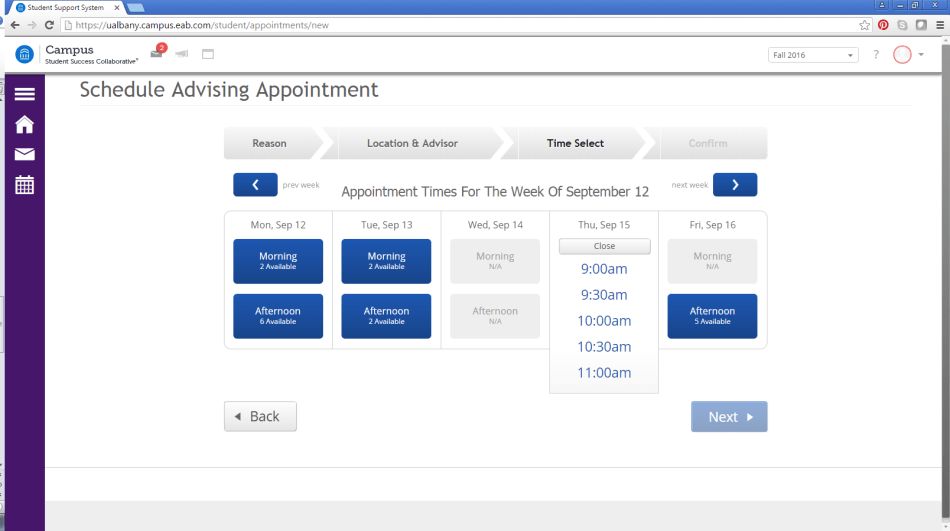Go to the Location & Advisor step
The width and height of the screenshot is (950, 531).
click(412, 143)
